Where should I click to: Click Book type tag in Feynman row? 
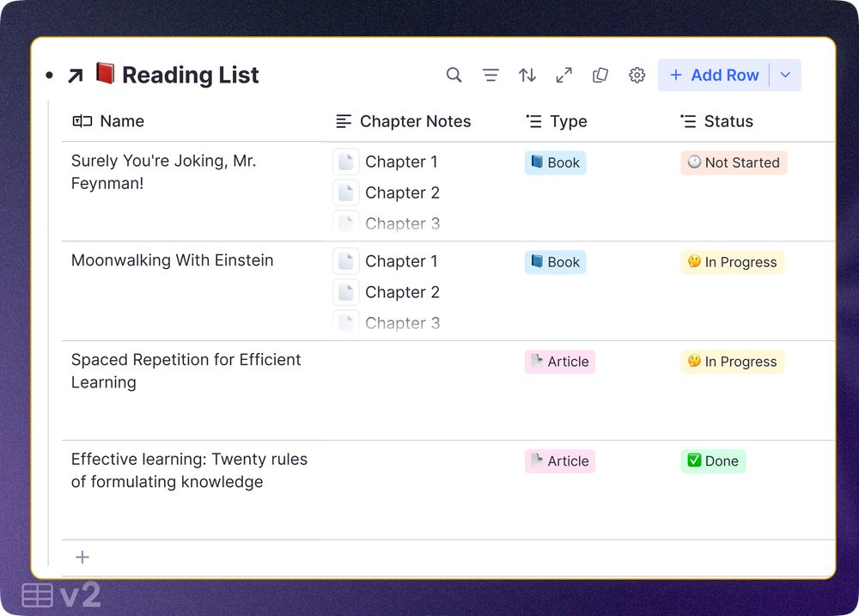[556, 162]
